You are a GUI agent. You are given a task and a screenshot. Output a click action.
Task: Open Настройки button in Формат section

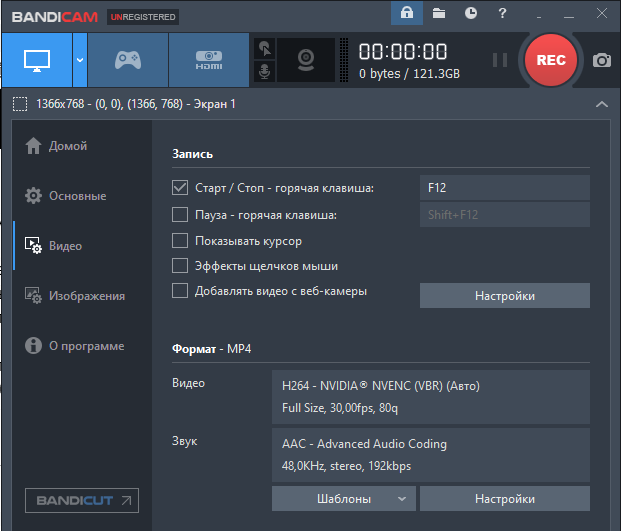[x=505, y=499]
